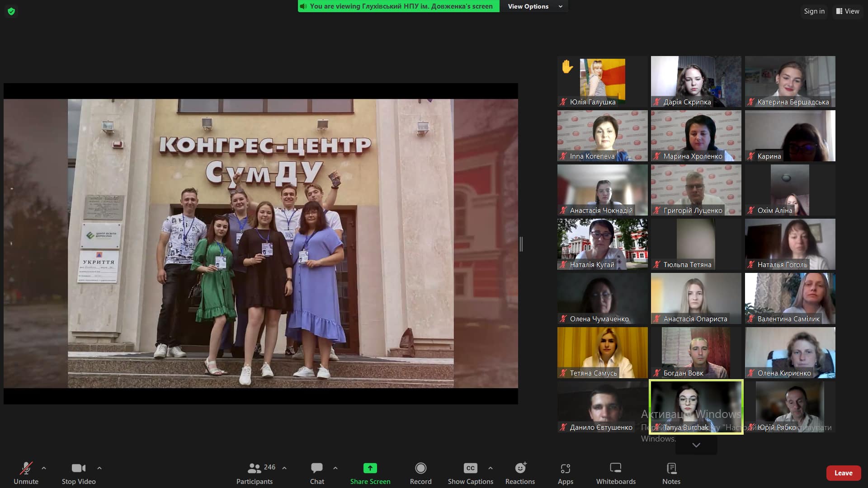Viewport: 868px width, 488px height.
Task: Open the View Options dropdown
Action: click(534, 6)
